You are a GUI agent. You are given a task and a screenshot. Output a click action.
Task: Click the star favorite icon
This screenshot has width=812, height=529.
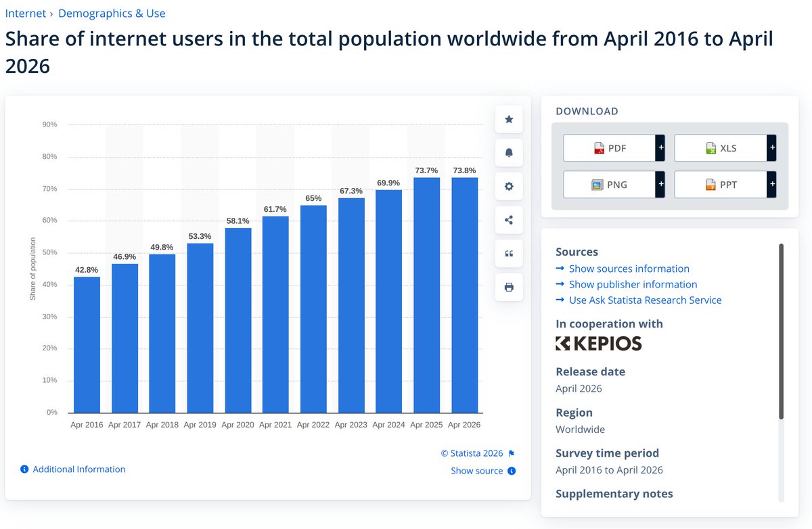pos(509,120)
